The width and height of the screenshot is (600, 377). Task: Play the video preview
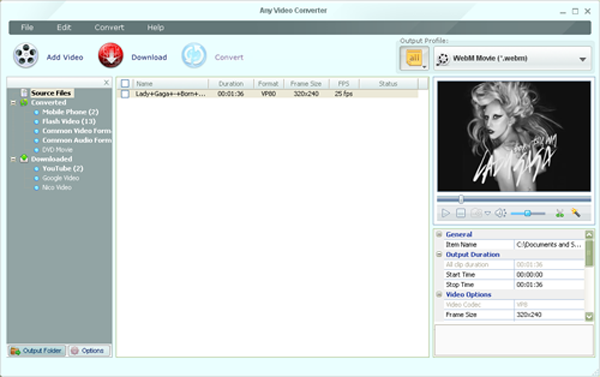tap(445, 213)
